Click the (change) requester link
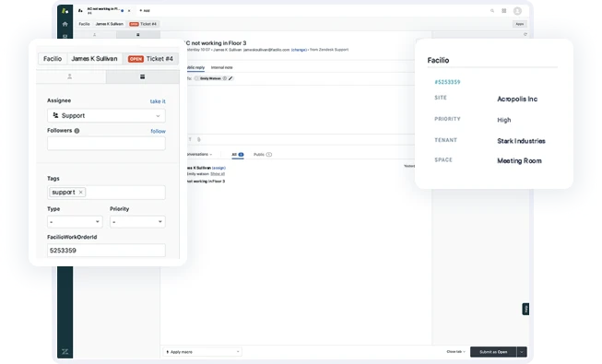 [x=299, y=50]
